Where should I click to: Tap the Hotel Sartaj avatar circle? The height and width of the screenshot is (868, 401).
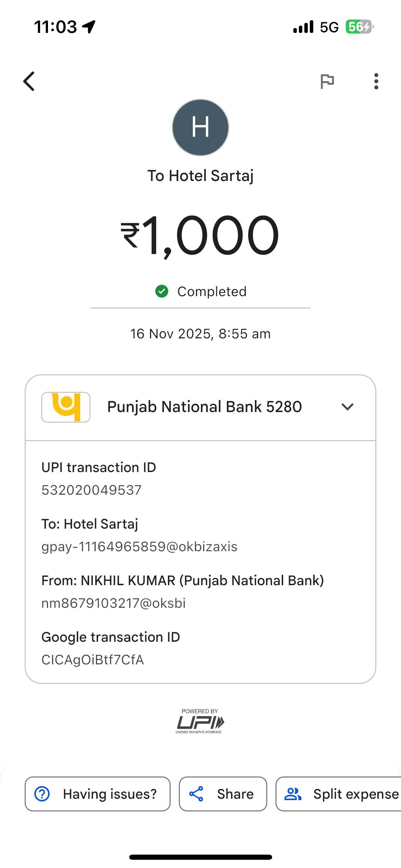pos(200,128)
